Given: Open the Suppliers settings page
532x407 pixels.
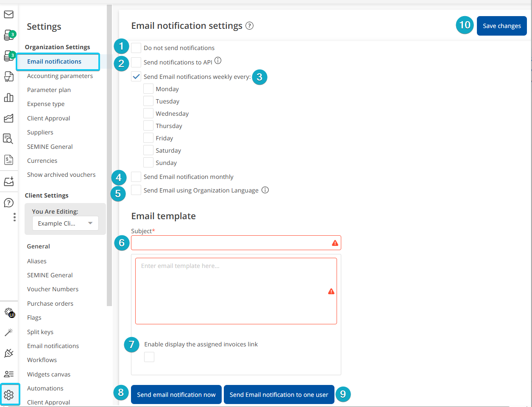Looking at the screenshot, I should tap(40, 132).
